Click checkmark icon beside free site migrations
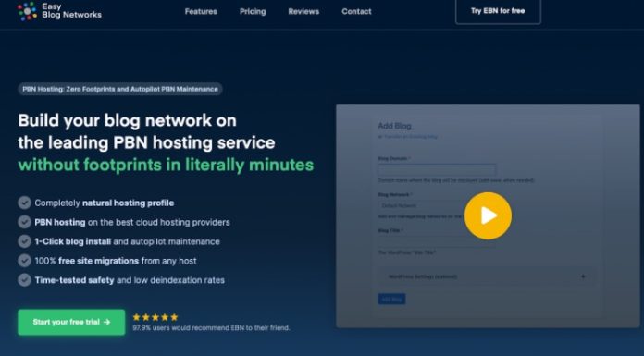Image resolution: width=644 pixels, height=356 pixels. pos(24,261)
